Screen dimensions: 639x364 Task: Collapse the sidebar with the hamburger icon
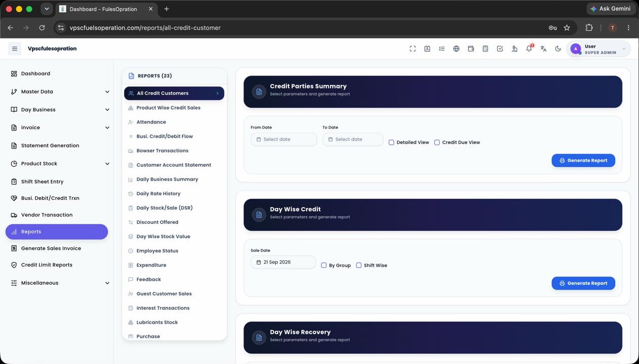[x=15, y=49]
